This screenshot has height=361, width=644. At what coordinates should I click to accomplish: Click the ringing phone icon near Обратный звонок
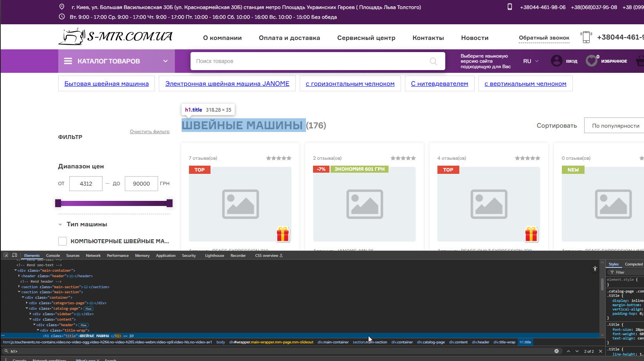tap(586, 37)
